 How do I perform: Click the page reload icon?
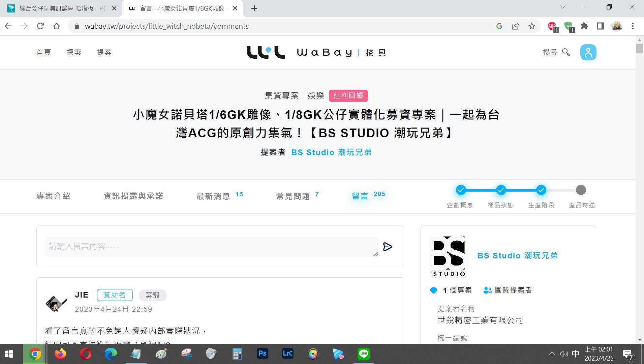40,26
